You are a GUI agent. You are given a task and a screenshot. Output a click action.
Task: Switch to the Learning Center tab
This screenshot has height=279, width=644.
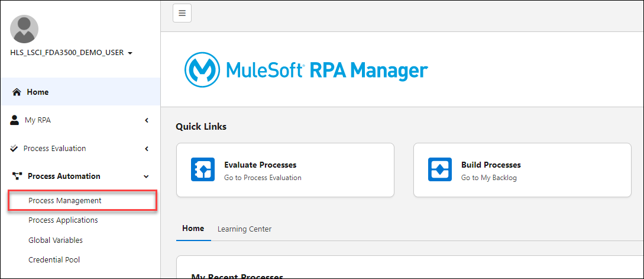point(244,229)
